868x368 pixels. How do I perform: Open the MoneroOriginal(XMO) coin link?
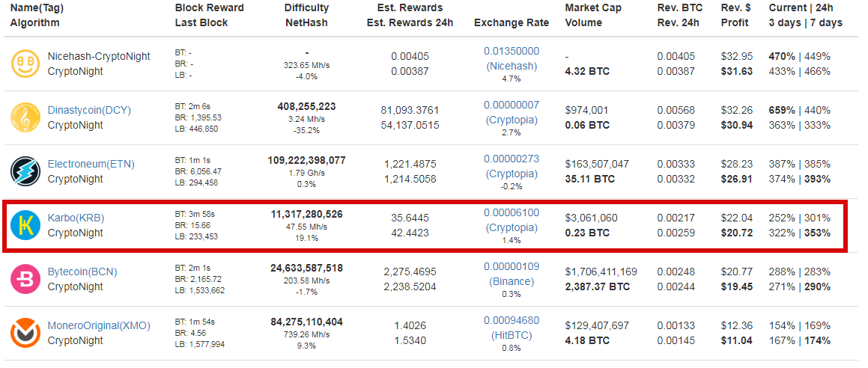99,325
